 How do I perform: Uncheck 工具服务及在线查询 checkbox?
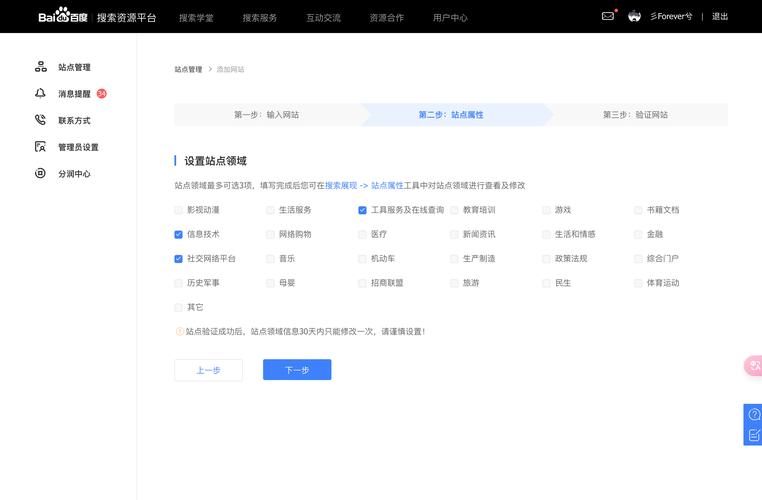pos(362,210)
